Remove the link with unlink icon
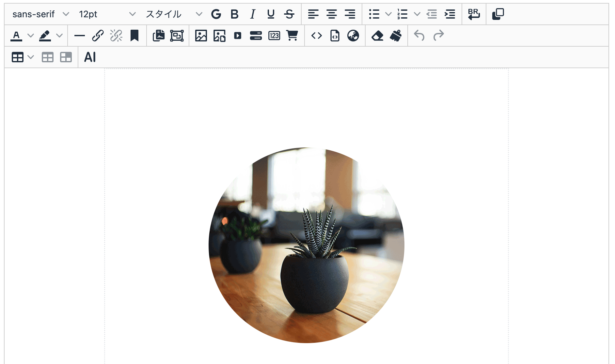Screen dimensions: 615x364 [x=116, y=36]
